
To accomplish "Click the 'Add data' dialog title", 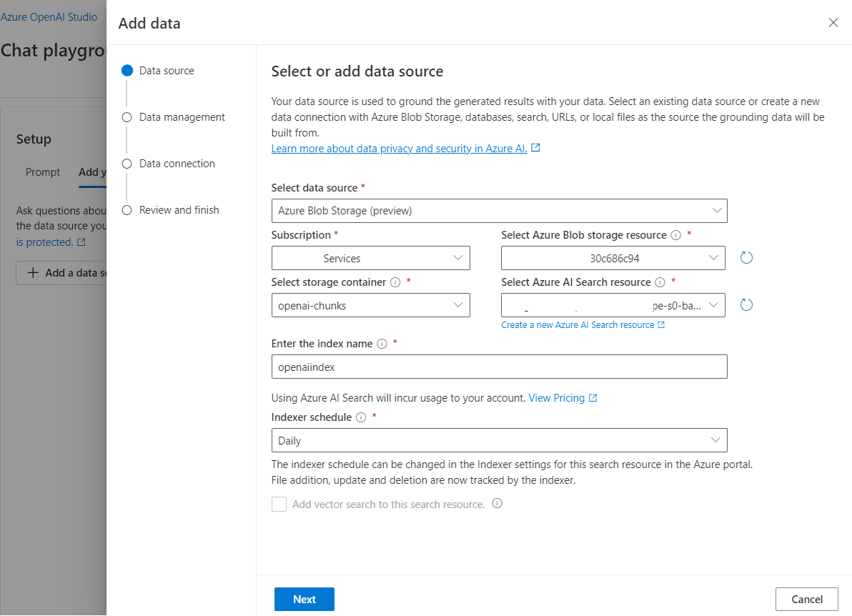I will (149, 24).
